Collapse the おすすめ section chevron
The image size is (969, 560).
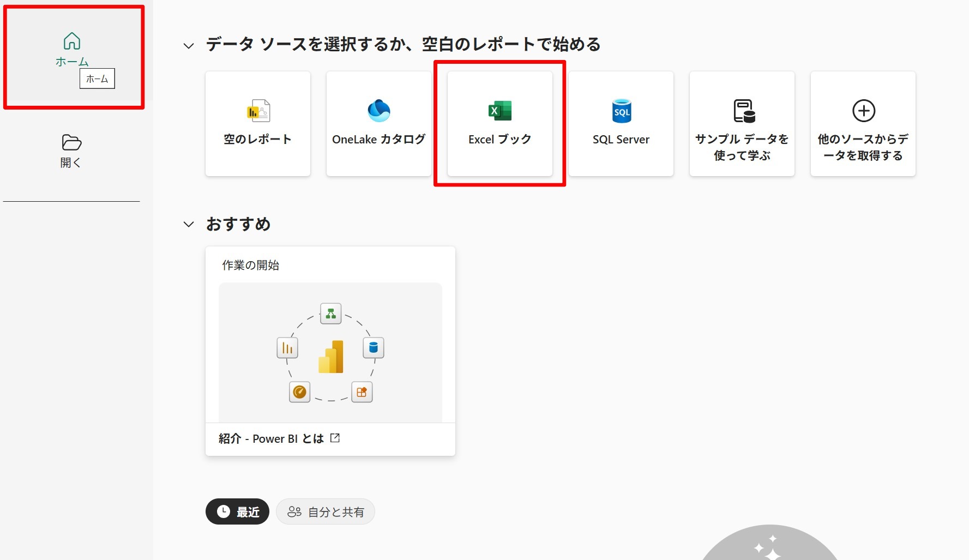pos(189,224)
